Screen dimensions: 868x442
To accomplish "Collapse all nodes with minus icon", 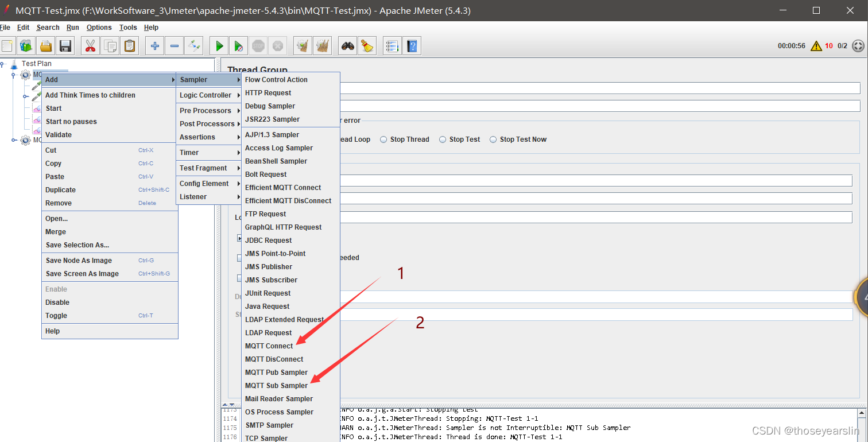I will 175,46.
